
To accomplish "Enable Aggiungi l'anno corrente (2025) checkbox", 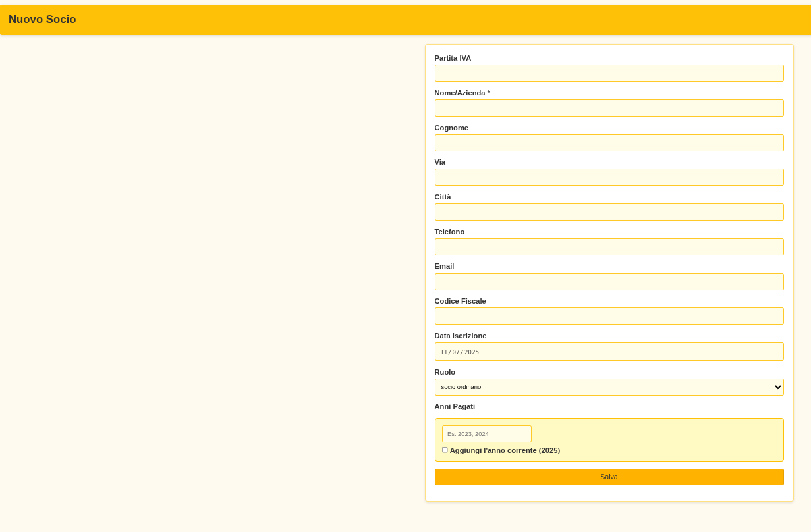I will point(445,450).
